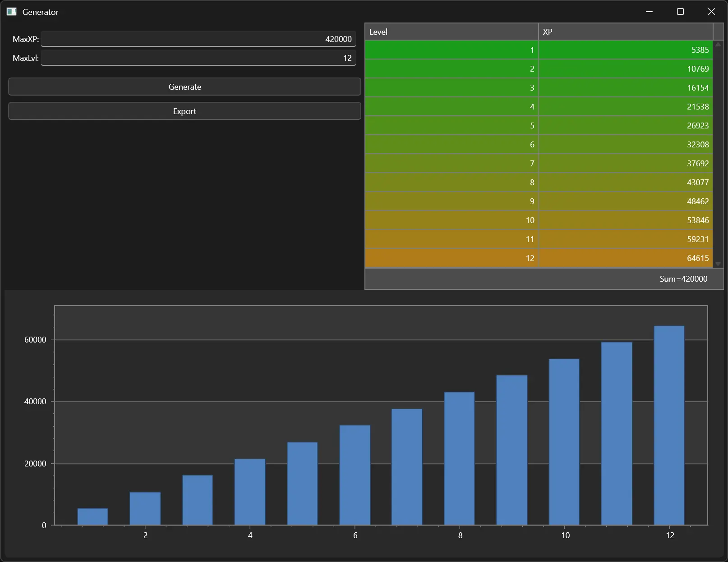
Task: Focus the MaxLvl input field
Action: point(198,58)
